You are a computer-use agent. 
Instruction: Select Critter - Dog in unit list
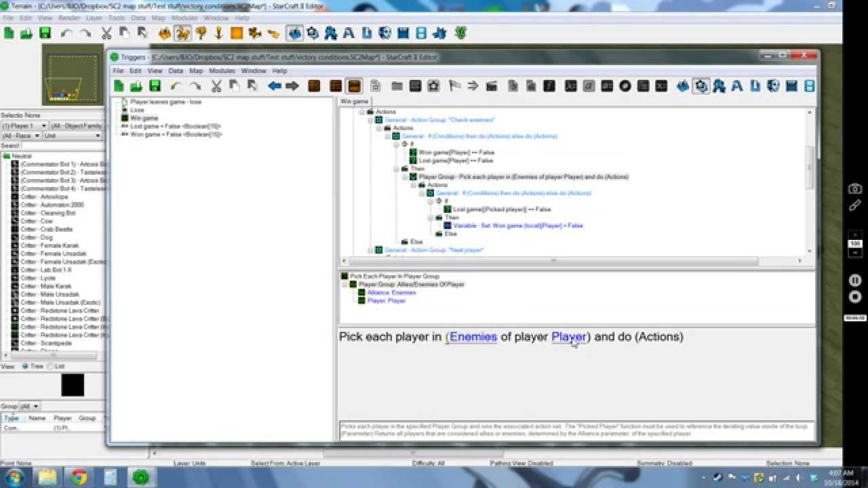(37, 237)
